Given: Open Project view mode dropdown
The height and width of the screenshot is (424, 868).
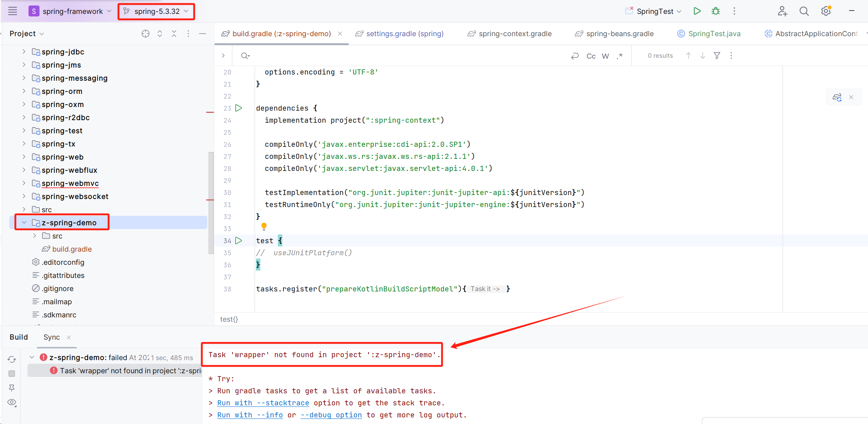Looking at the screenshot, I should (x=27, y=34).
